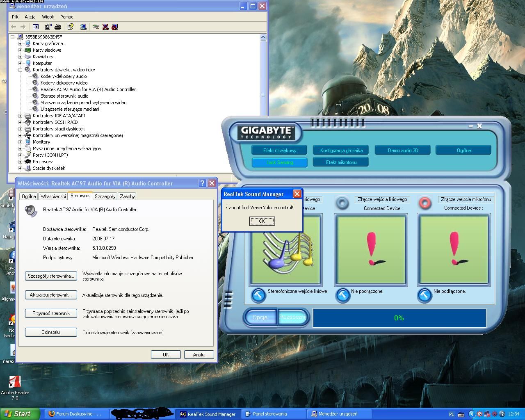The width and height of the screenshot is (525, 420).
Task: Click the Aktualizuj sterownik... button
Action: (51, 295)
